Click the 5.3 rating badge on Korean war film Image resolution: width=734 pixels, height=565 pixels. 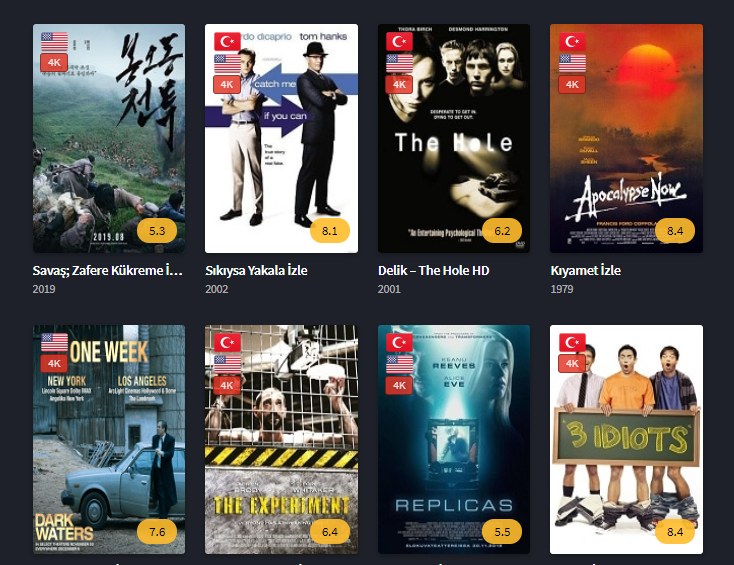click(157, 231)
